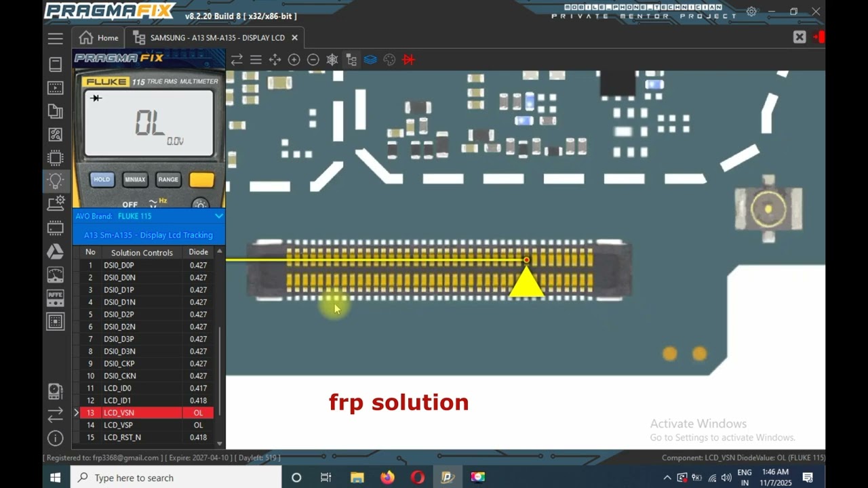Open the circuit schematic sidebar icon

pyautogui.click(x=56, y=135)
